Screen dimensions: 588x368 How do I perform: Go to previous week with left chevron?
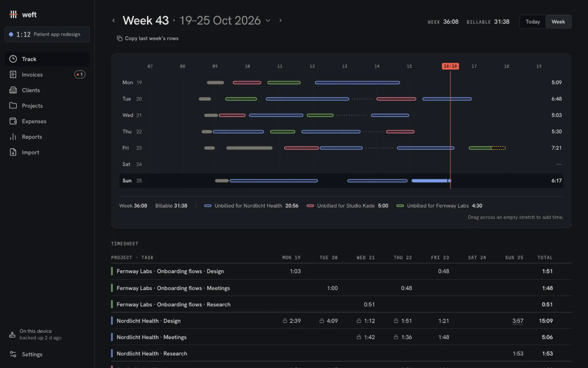pos(114,21)
